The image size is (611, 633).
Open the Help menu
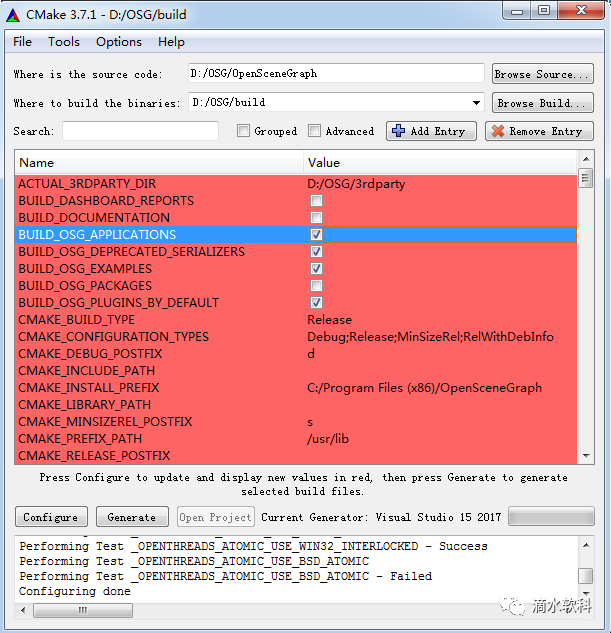coord(171,42)
